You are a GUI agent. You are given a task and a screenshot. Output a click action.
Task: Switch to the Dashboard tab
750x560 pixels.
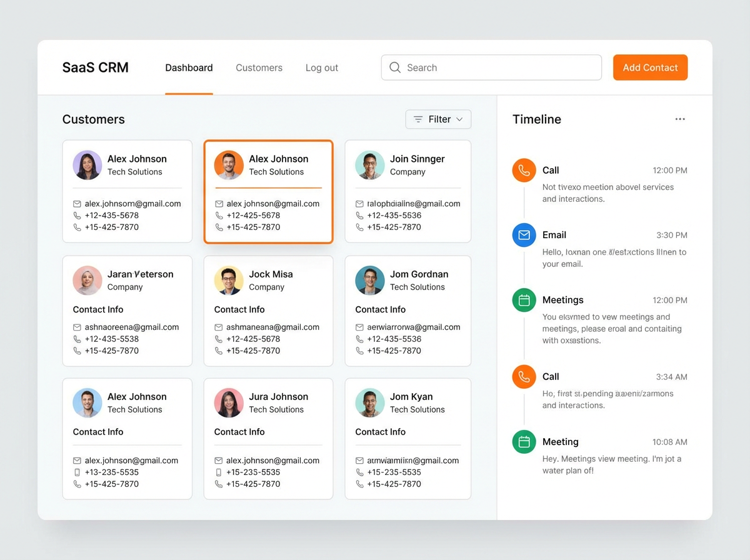(189, 67)
